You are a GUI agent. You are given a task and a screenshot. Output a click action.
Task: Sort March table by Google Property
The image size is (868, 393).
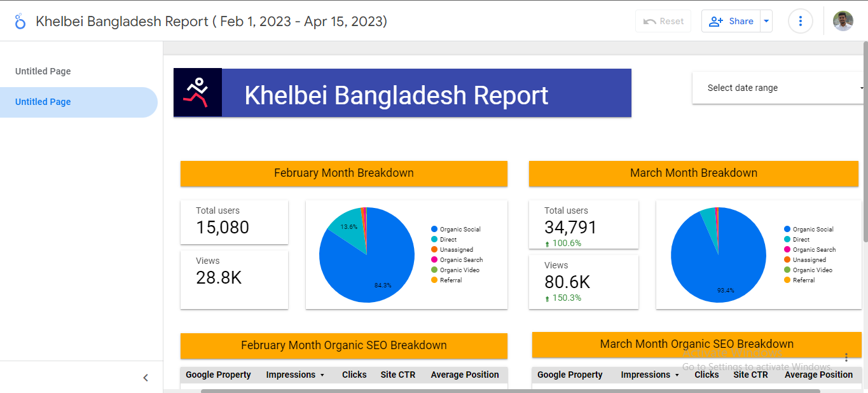pos(570,375)
